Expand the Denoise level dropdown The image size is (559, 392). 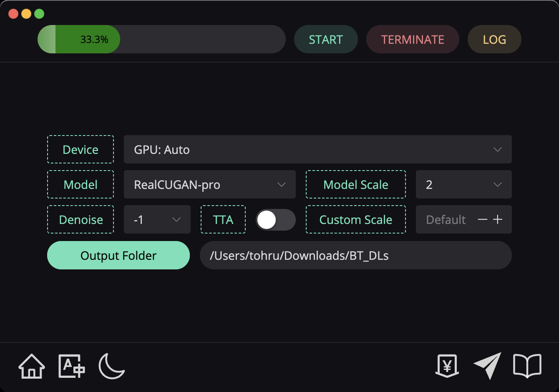tap(157, 219)
